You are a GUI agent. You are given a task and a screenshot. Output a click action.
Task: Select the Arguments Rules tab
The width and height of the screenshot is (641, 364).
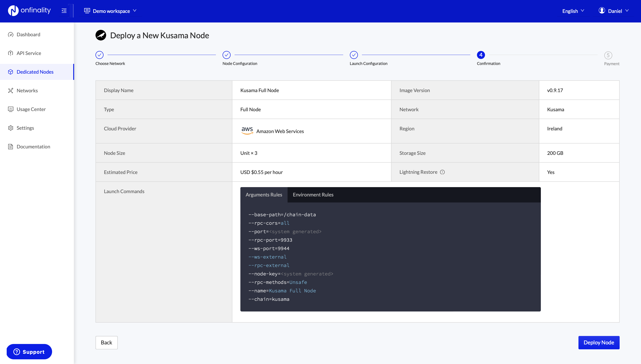pos(264,195)
